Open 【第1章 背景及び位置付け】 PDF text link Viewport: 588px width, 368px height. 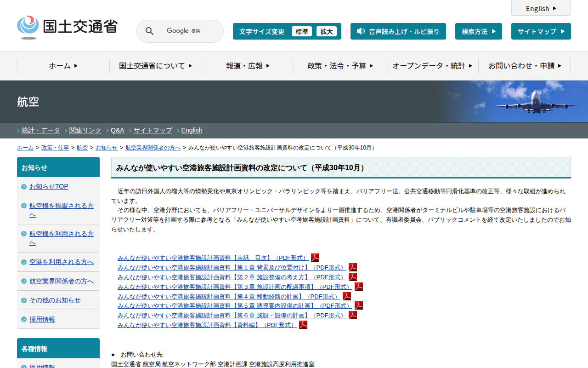pos(232,268)
